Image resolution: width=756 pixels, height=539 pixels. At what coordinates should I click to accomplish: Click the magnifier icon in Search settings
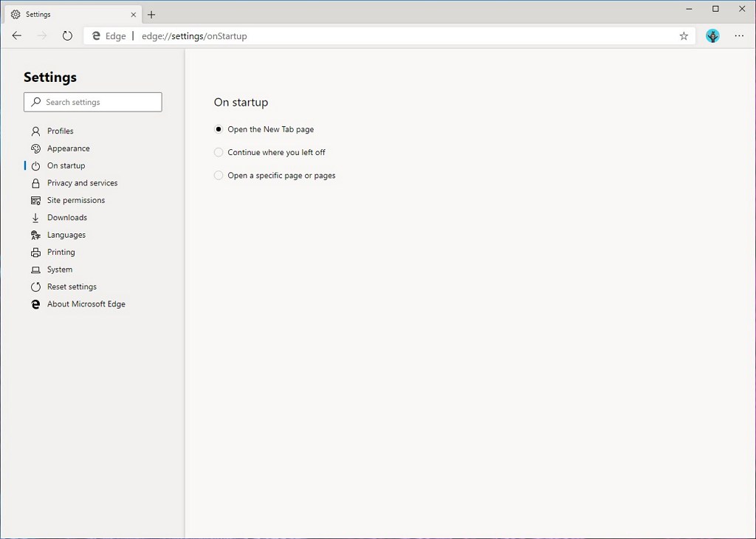[36, 102]
